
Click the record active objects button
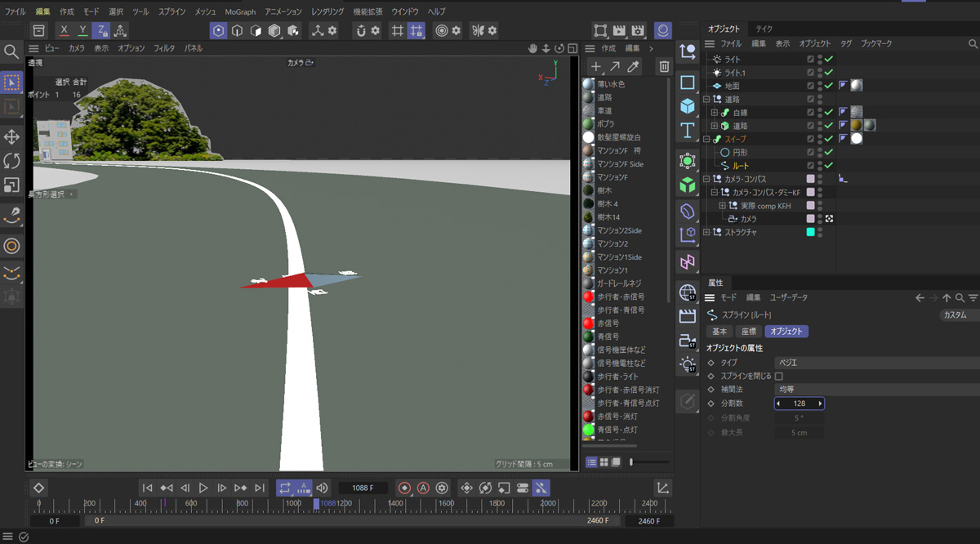click(404, 488)
